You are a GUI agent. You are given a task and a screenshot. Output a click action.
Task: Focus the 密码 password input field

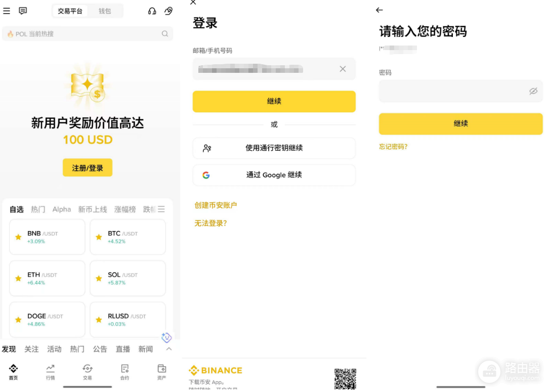[x=461, y=92]
